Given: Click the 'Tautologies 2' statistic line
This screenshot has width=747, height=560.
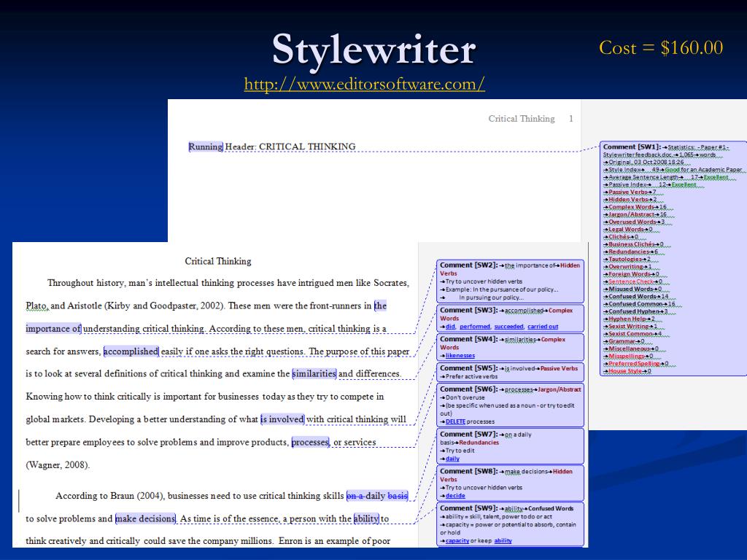Looking at the screenshot, I should click(627, 260).
